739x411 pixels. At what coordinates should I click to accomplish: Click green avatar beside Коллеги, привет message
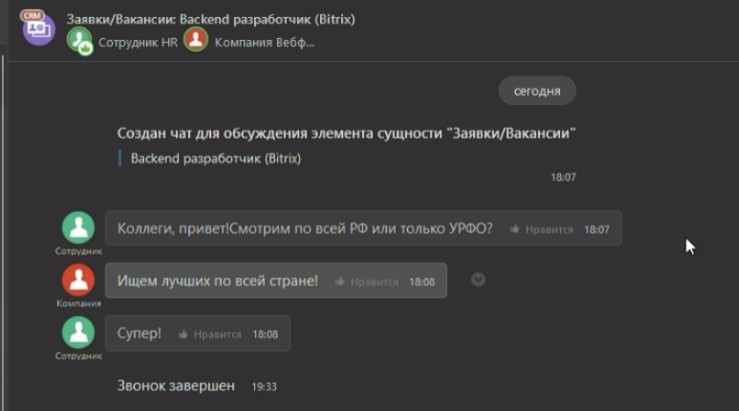click(x=78, y=228)
